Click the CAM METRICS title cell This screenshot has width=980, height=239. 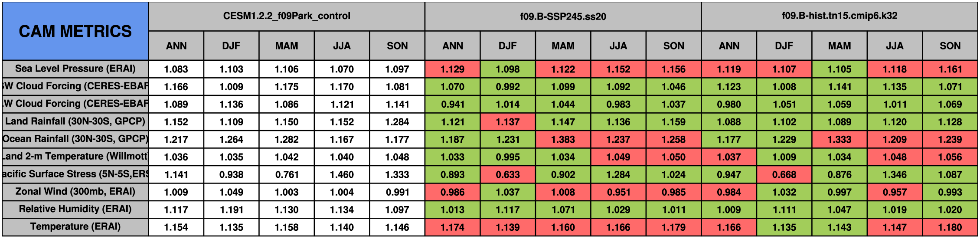pyautogui.click(x=75, y=31)
